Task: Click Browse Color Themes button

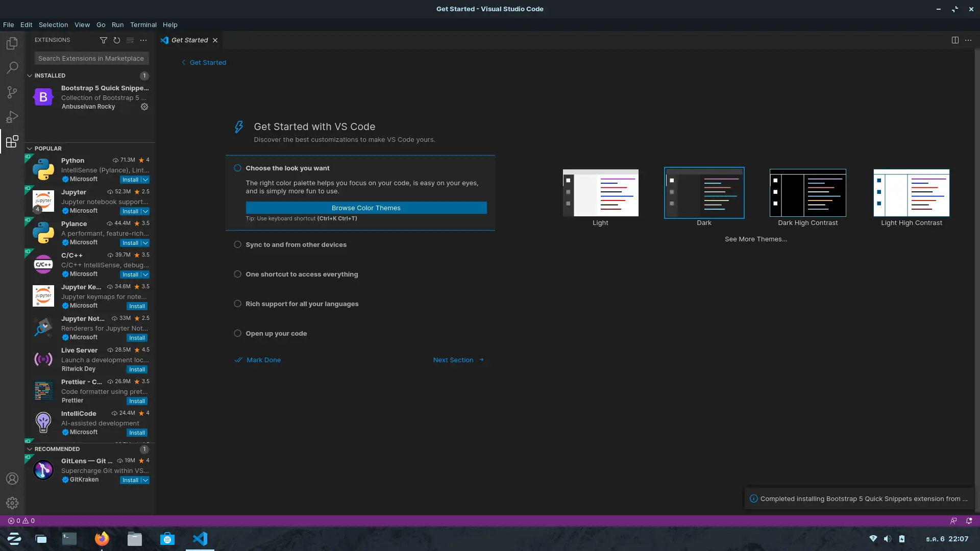Action: [366, 208]
